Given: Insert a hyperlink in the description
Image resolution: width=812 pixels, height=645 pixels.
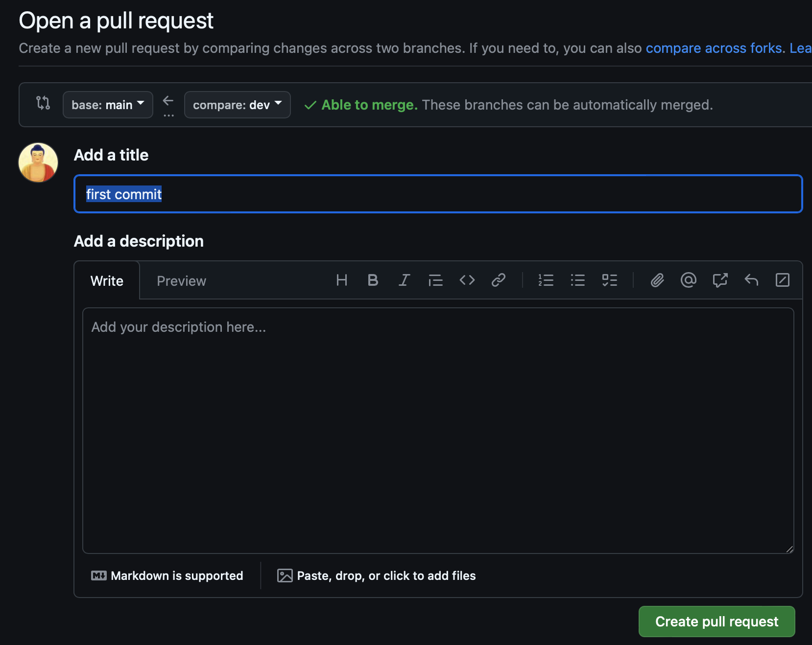Looking at the screenshot, I should (499, 280).
